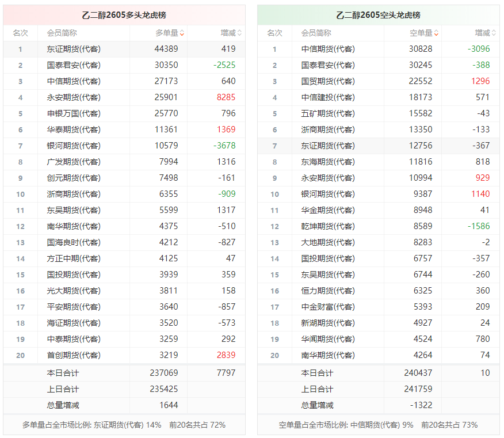Screen dimensions: 504x438
Task: Sort short table by 空单量 arrows
Action: pos(436,33)
